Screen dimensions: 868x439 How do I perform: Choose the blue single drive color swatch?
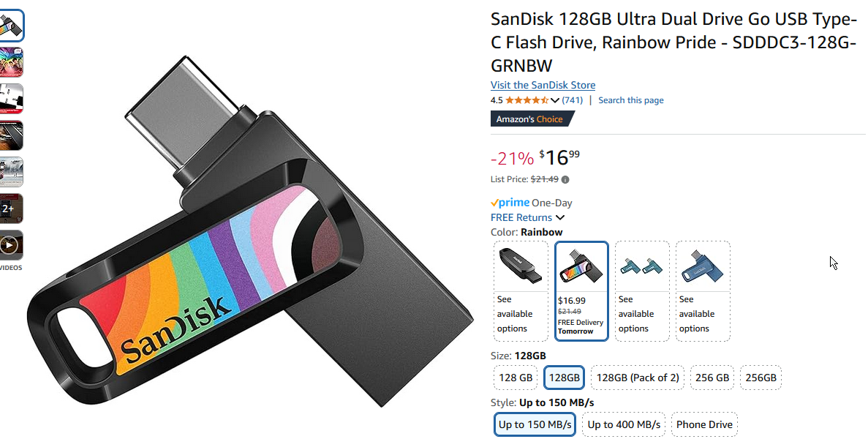pyautogui.click(x=703, y=291)
